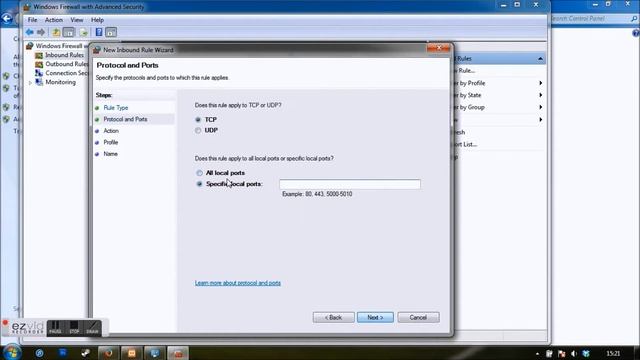
Task: Click the Filter by Profile action
Action: [x=470, y=83]
